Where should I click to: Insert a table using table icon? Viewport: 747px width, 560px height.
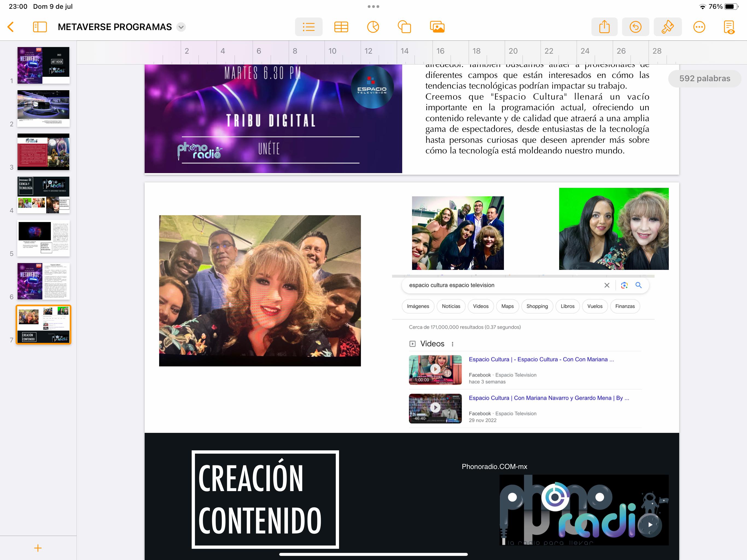341,27
